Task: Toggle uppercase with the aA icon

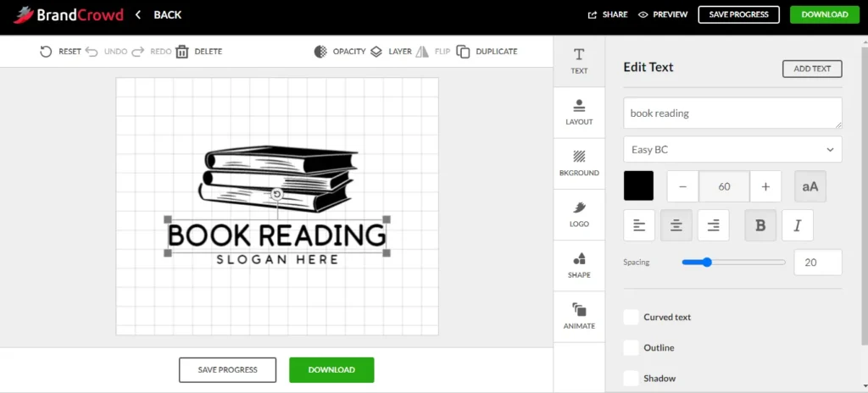Action: (810, 186)
